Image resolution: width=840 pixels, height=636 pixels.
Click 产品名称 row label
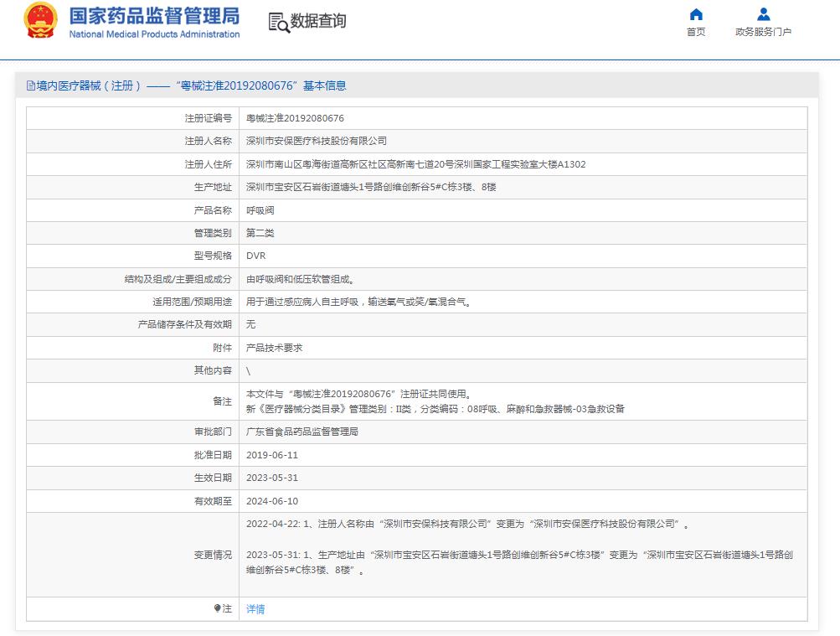pos(214,210)
